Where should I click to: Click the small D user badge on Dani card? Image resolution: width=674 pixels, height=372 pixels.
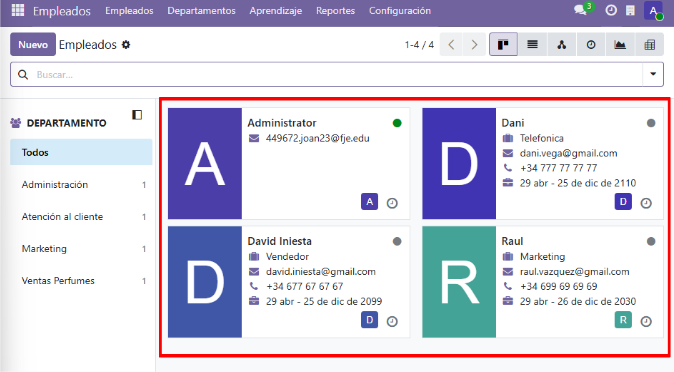[x=623, y=201]
